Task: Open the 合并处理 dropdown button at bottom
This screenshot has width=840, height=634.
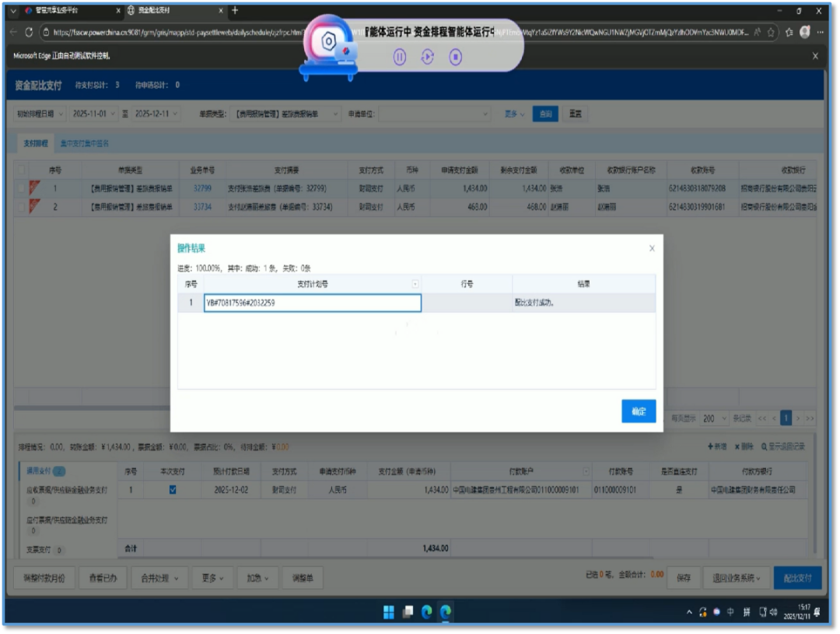Action: click(159, 578)
